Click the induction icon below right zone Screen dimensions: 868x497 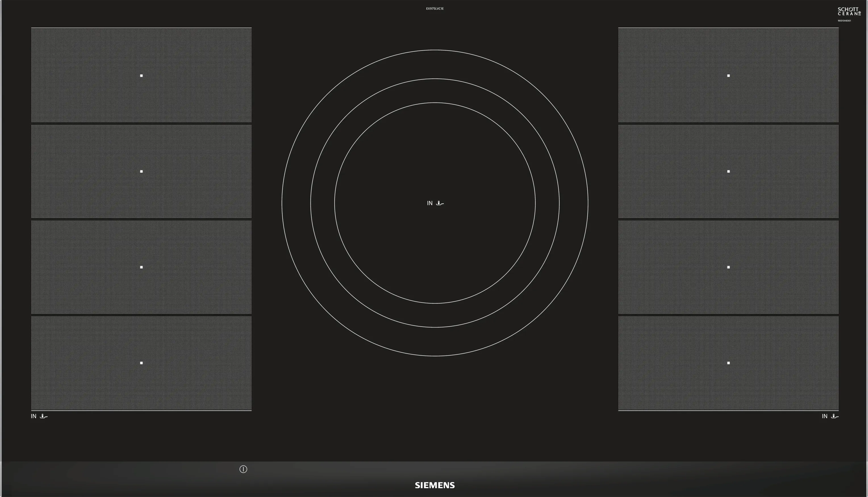pos(834,416)
